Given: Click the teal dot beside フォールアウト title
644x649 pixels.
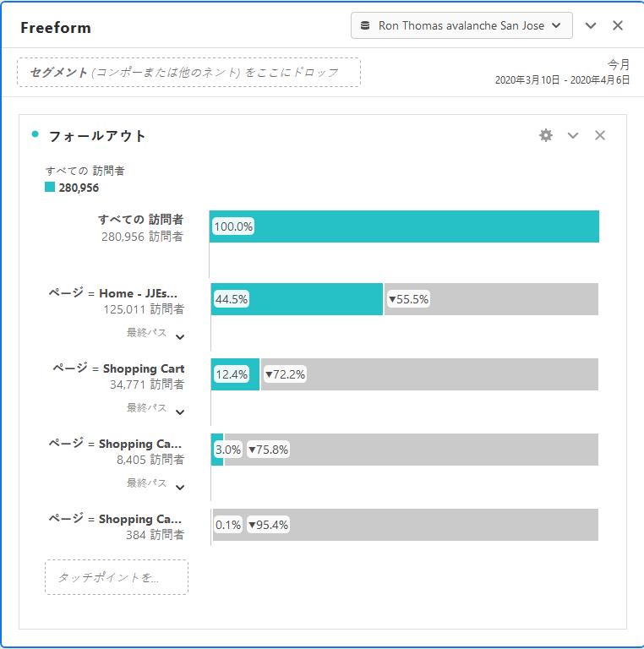Looking at the screenshot, I should (x=35, y=134).
